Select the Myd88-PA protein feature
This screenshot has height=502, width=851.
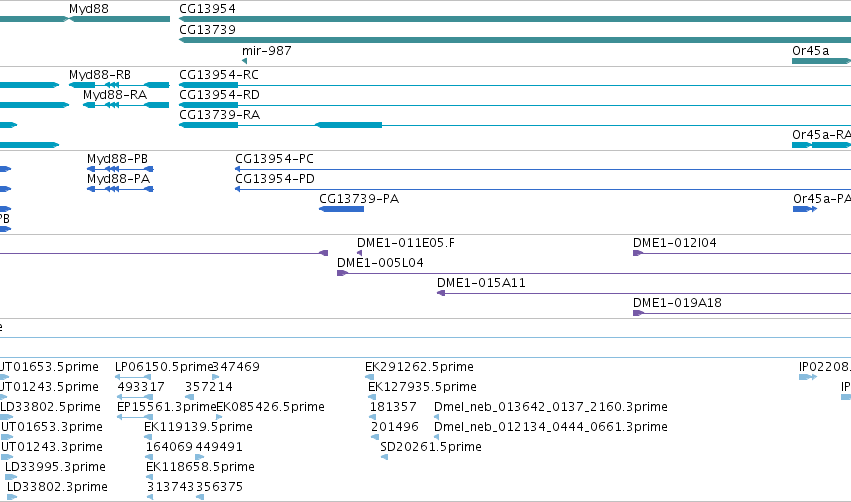pyautogui.click(x=120, y=189)
